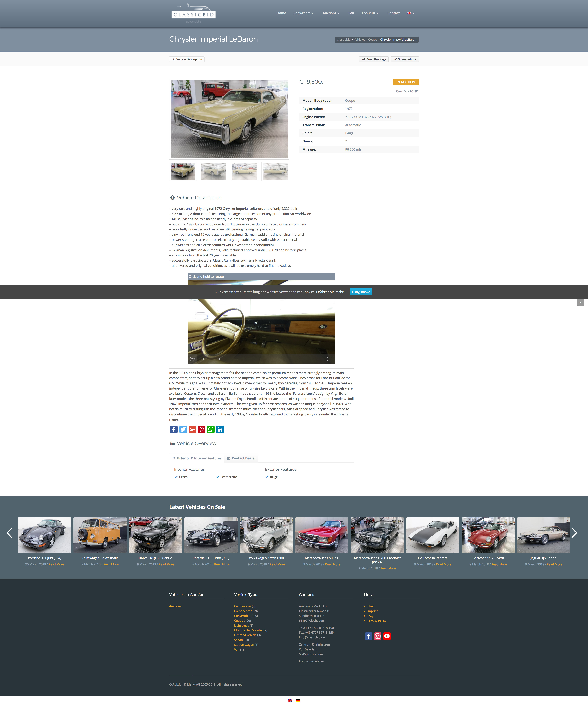This screenshot has width=588, height=712.
Task: Open the Porsche 911 Jubi (964) card
Action: coord(44,535)
